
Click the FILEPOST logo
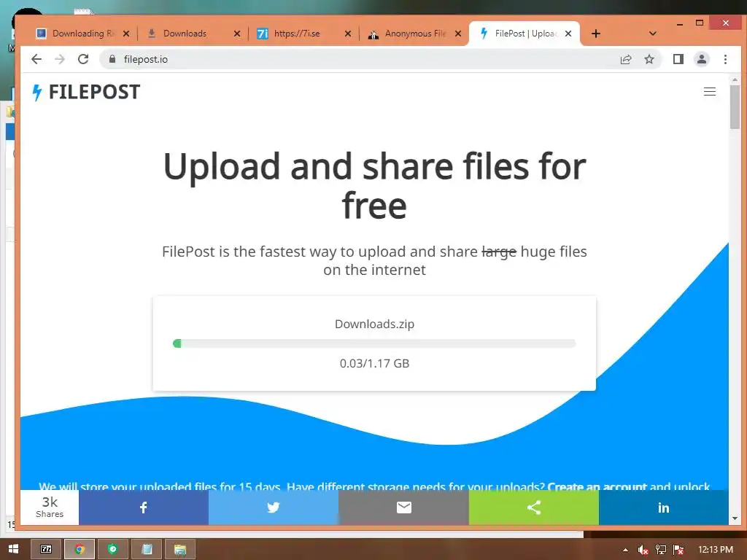click(86, 92)
